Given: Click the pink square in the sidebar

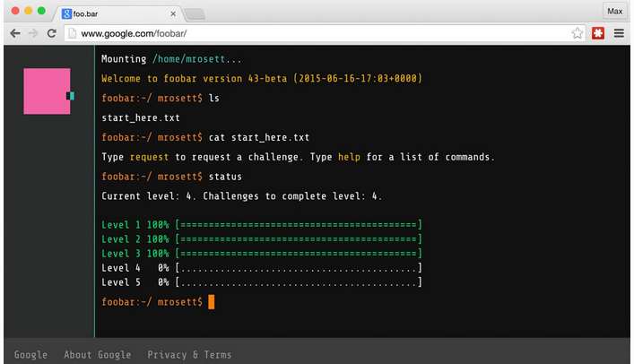Looking at the screenshot, I should (x=47, y=91).
